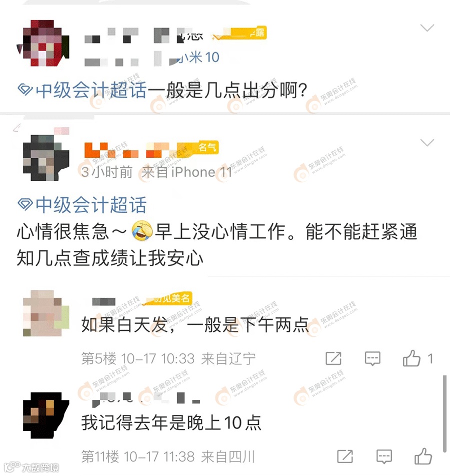This screenshot has width=450, height=476.
Task: Expand options chevron on first post
Action: (x=427, y=28)
